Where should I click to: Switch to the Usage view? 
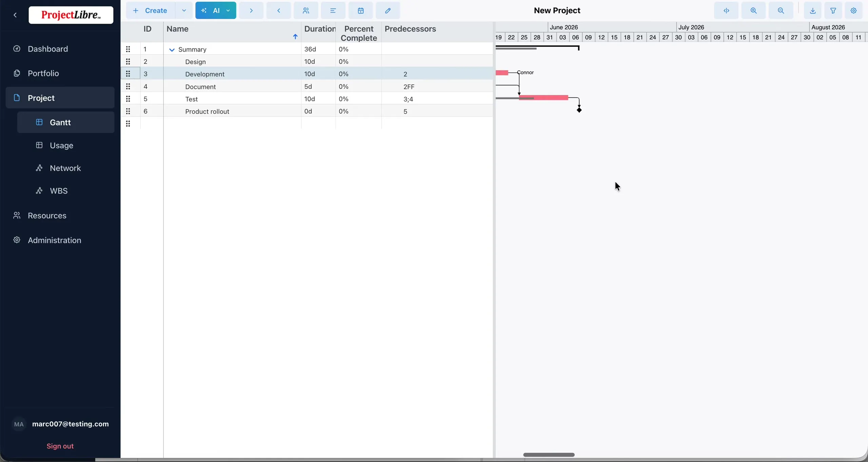pos(65,145)
